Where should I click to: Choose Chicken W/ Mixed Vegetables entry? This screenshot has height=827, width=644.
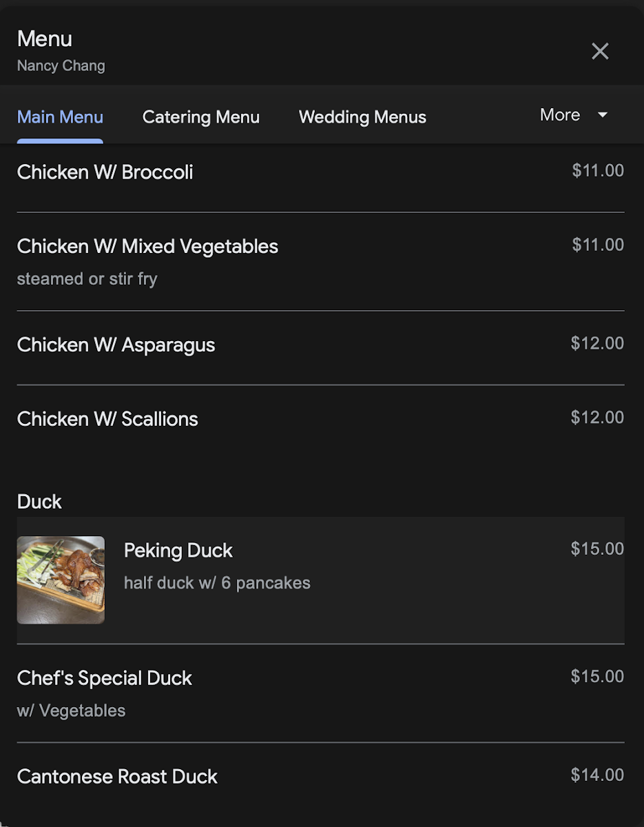147,247
